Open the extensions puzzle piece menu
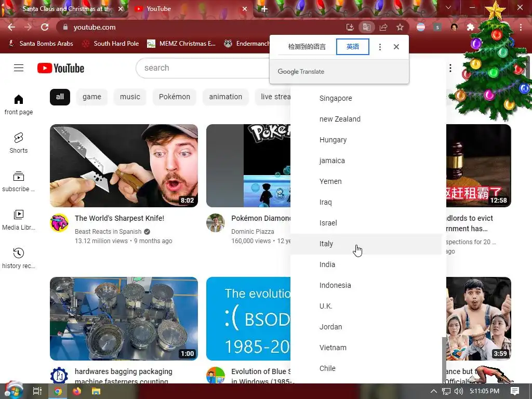This screenshot has height=399, width=532. click(471, 27)
